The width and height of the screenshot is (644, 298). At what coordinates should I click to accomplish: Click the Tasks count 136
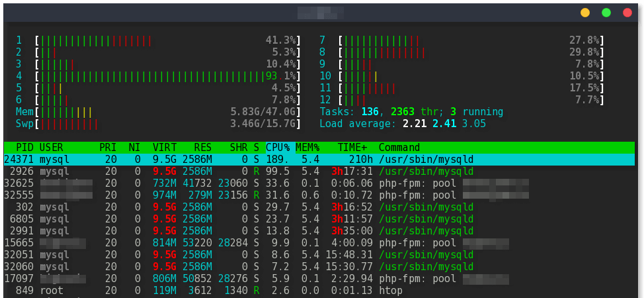370,112
